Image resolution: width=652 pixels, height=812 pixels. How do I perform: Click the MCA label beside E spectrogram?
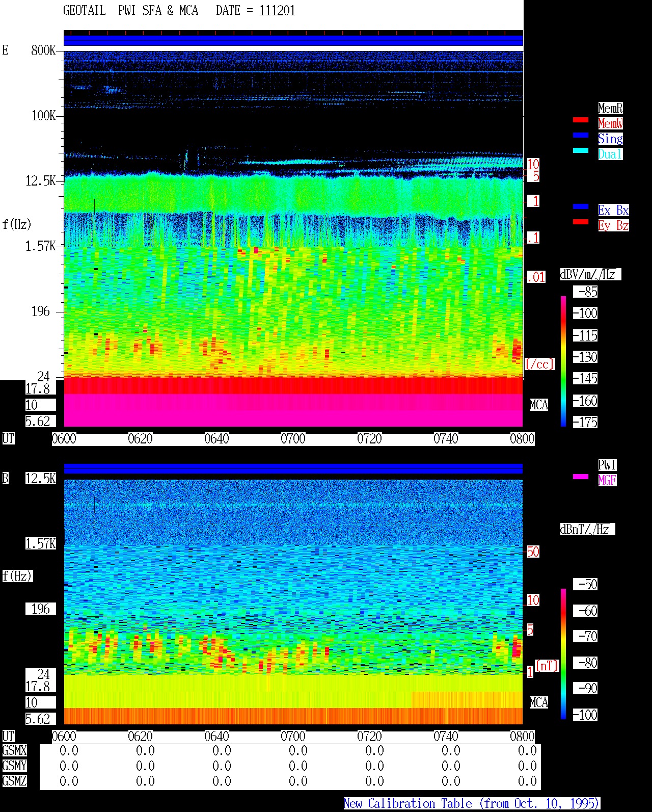[538, 405]
